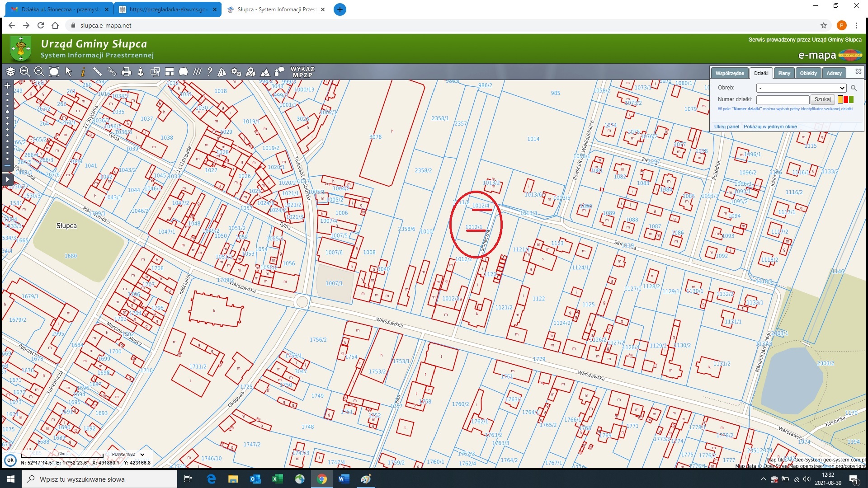
Task: Open the map settings gears icon
Action: click(x=236, y=71)
